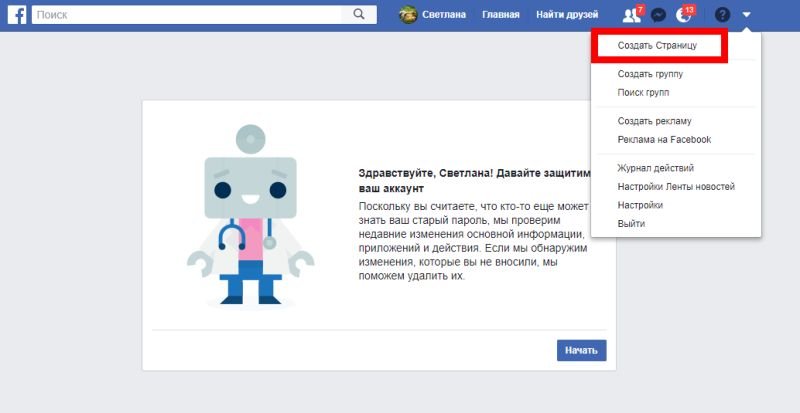Focus the Поиск search field
Image resolution: width=800 pixels, height=413 pixels.
point(190,15)
